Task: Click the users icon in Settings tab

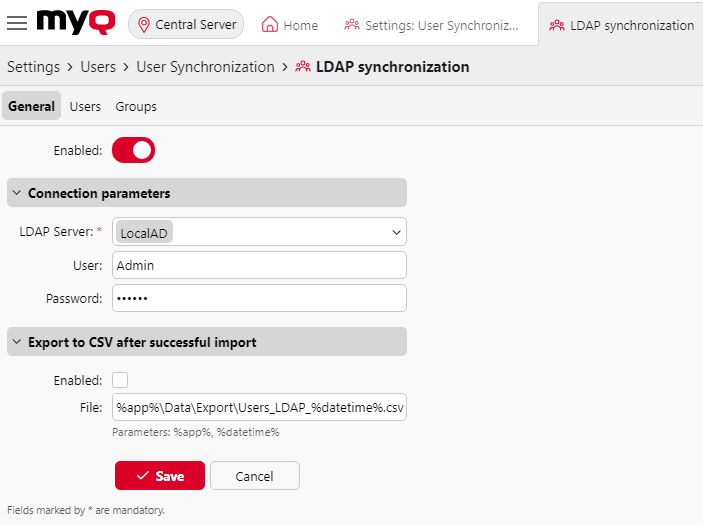Action: pos(351,25)
